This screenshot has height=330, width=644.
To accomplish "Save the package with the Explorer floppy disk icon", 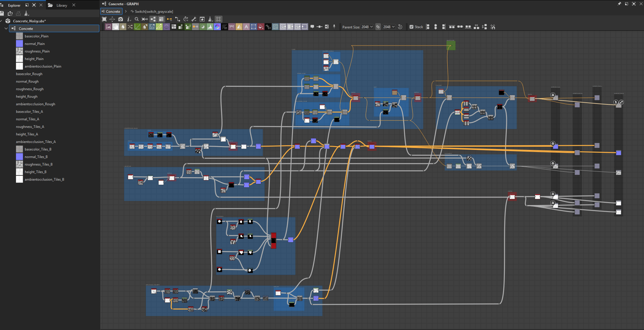I will pyautogui.click(x=2, y=13).
